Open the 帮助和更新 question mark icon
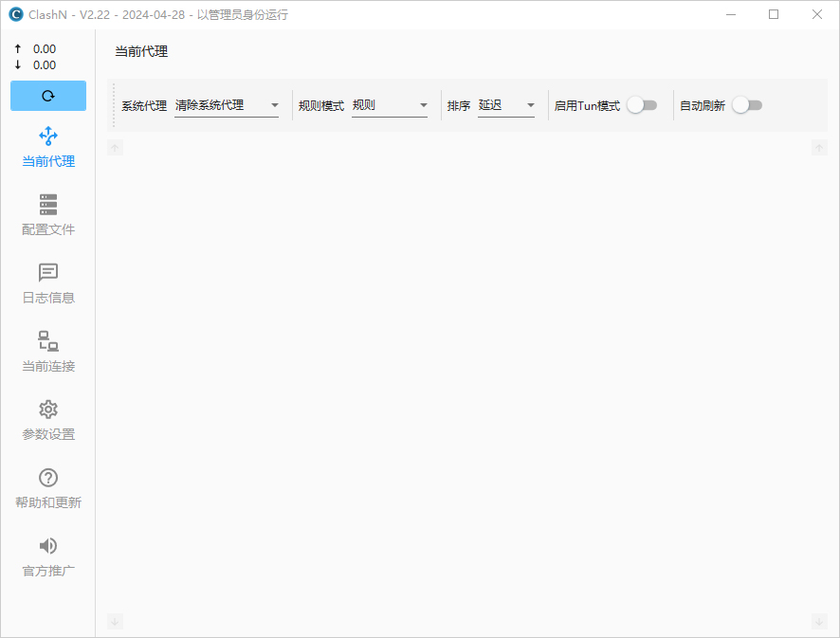The image size is (840, 638). [48, 478]
